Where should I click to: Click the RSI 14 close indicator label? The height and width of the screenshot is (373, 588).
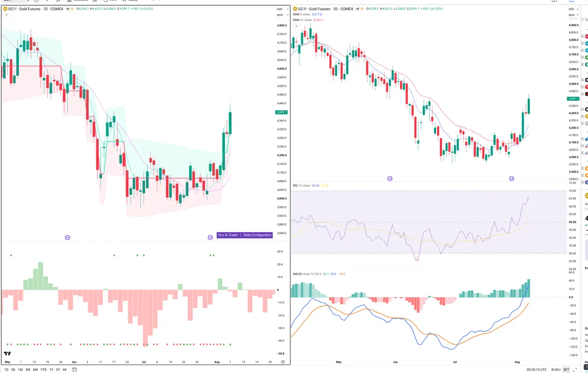point(301,186)
